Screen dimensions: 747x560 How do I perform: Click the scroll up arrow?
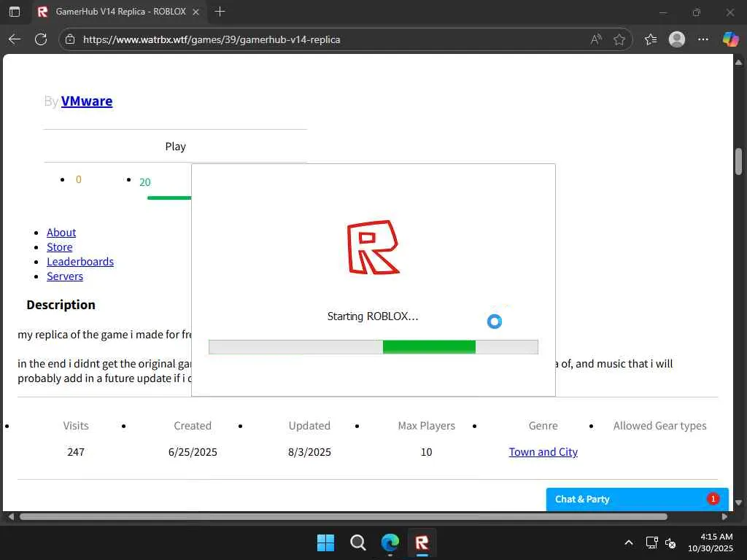[x=738, y=63]
